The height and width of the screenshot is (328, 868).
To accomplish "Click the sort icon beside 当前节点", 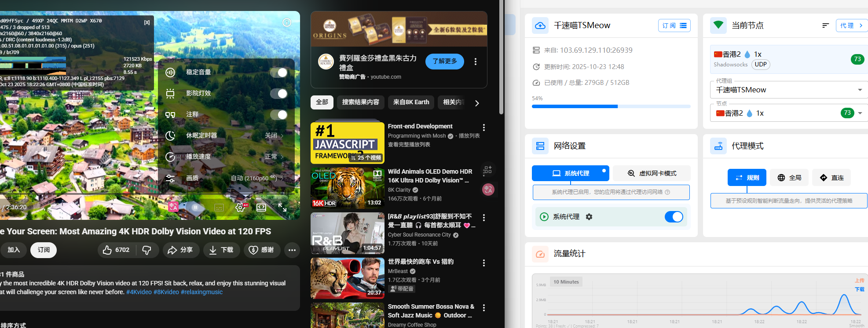I will point(825,26).
